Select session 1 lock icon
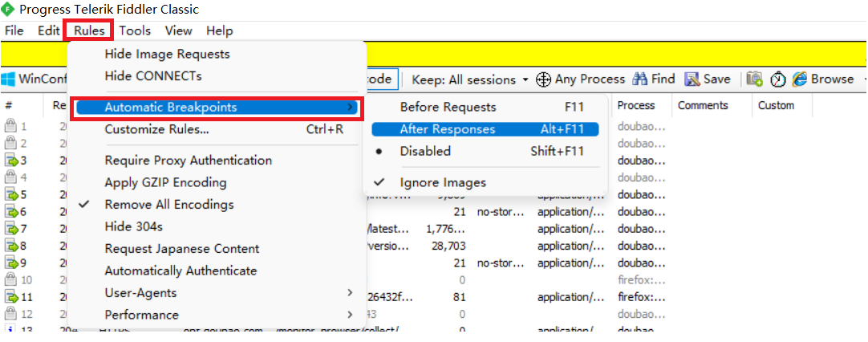Viewport: 868px width, 342px height. [x=11, y=126]
